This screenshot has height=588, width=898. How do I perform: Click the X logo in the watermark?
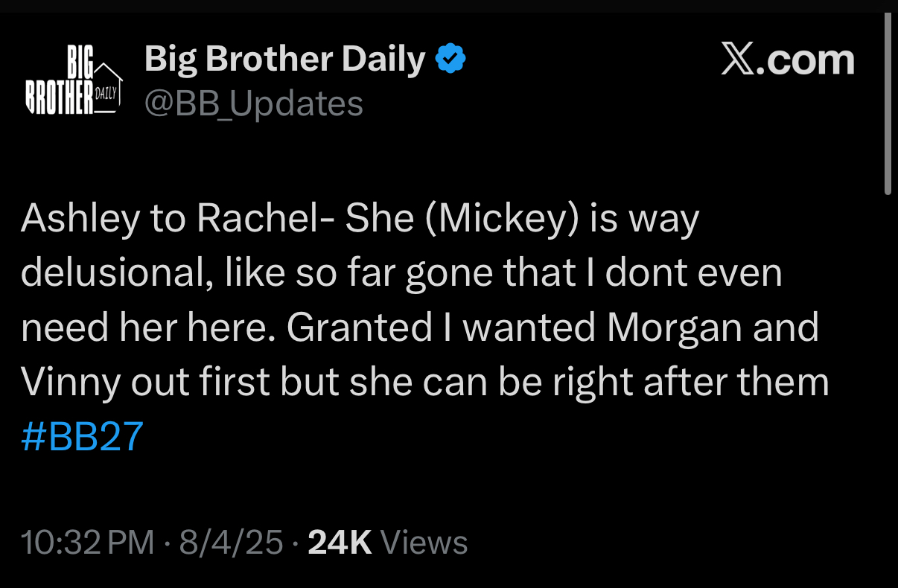(x=739, y=60)
